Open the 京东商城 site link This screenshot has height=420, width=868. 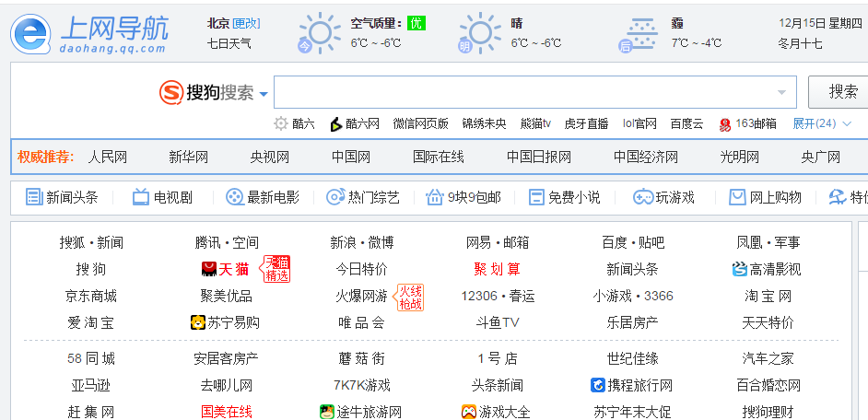(x=91, y=296)
